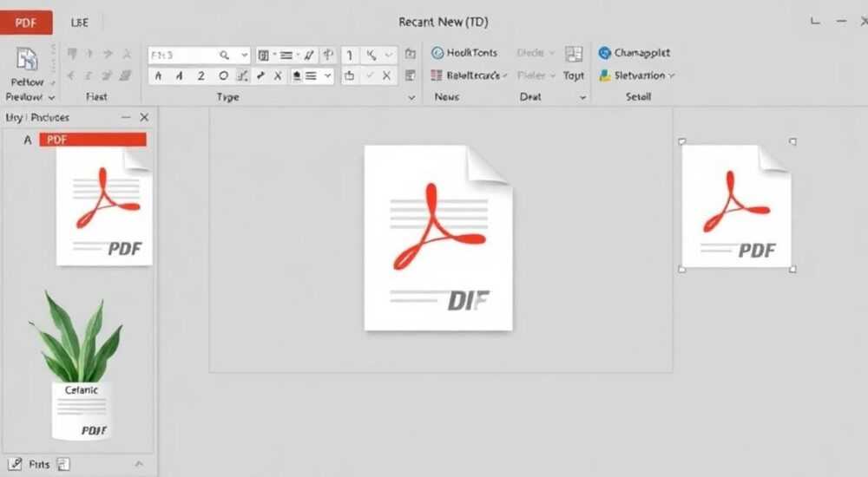Viewport: 868px width, 477px height.
Task: Click the link chain icon
Action: click(x=260, y=75)
